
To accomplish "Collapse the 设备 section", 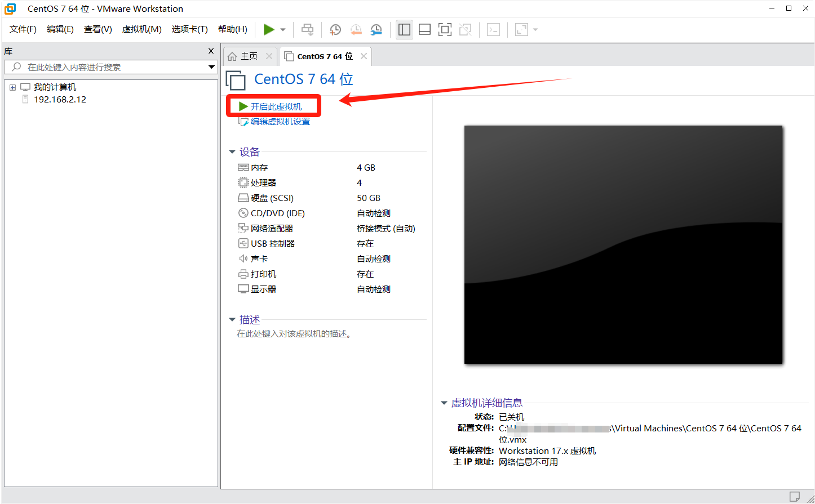I will 232,152.
